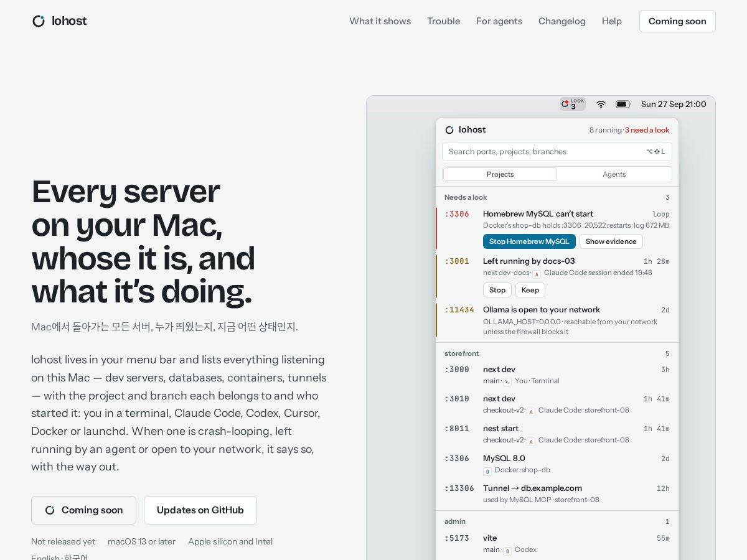Click 'Apple silicon and Intel' text

230,541
